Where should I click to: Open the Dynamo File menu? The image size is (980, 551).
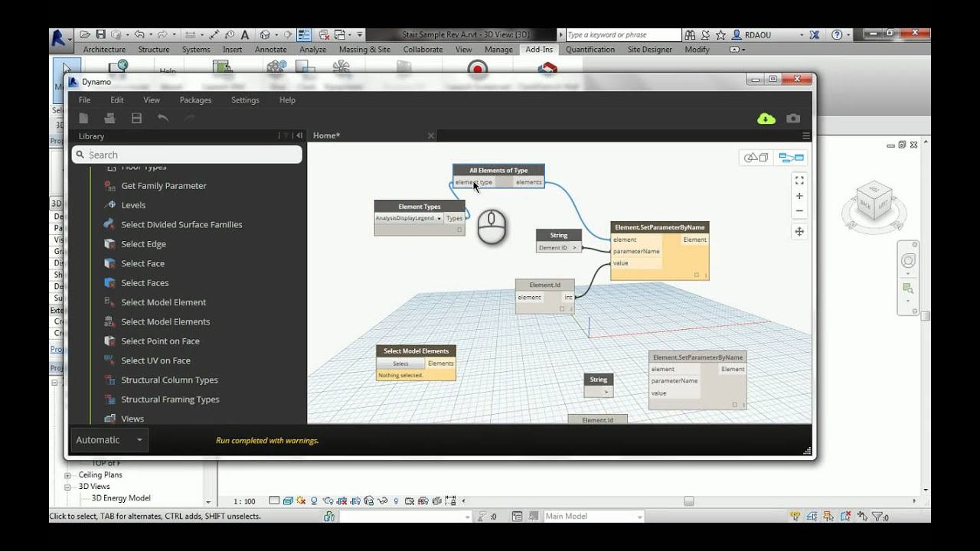[x=84, y=100]
